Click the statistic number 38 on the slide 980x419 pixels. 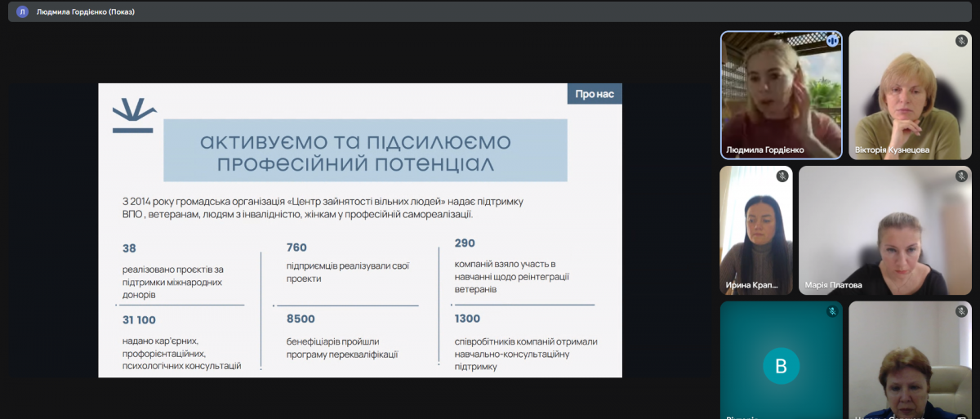pyautogui.click(x=129, y=248)
